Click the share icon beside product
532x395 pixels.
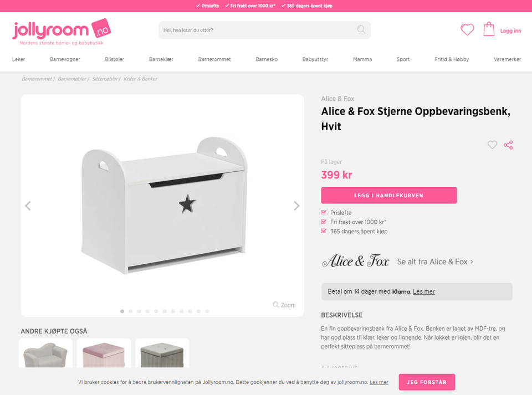click(508, 145)
